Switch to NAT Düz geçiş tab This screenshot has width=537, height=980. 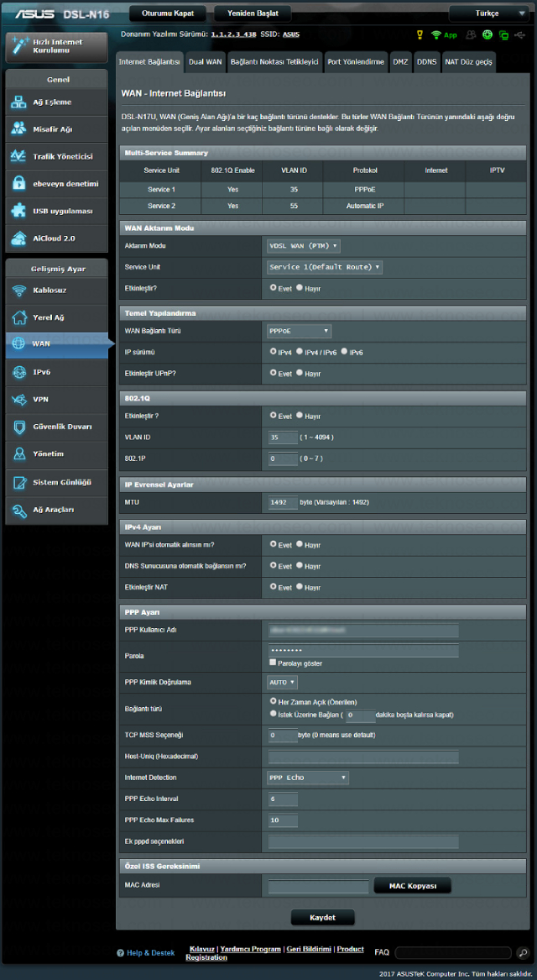[x=468, y=62]
